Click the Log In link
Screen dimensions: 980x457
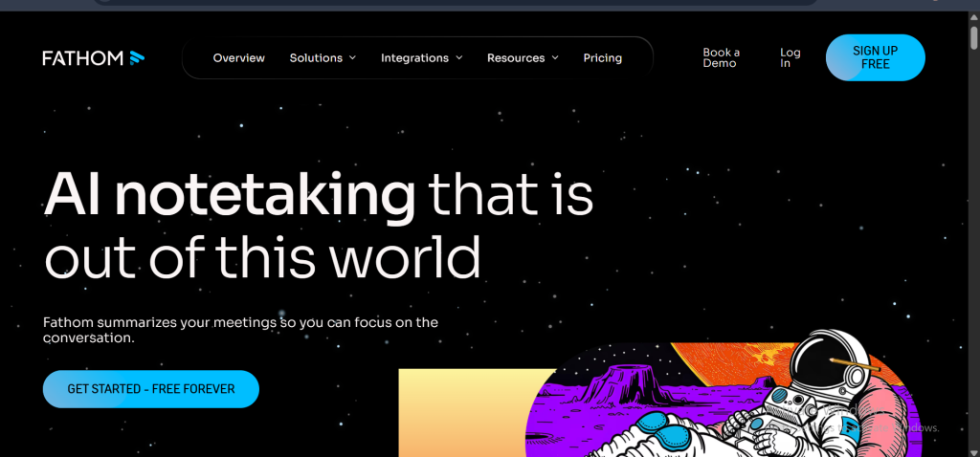tap(790, 58)
